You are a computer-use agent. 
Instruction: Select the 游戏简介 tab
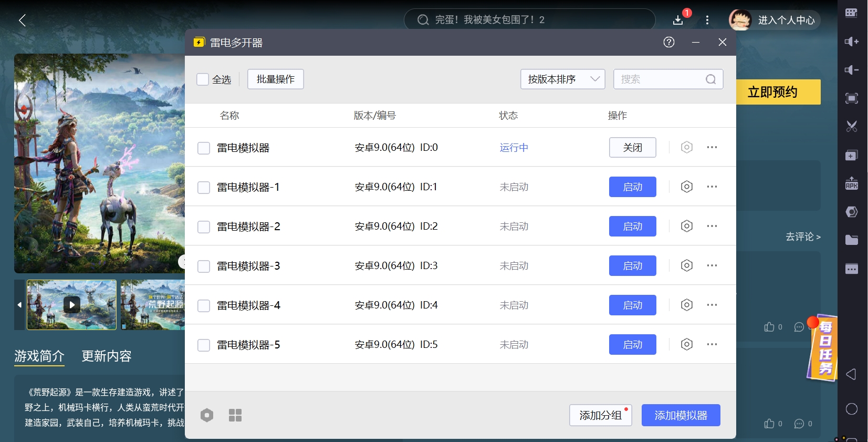click(x=39, y=356)
